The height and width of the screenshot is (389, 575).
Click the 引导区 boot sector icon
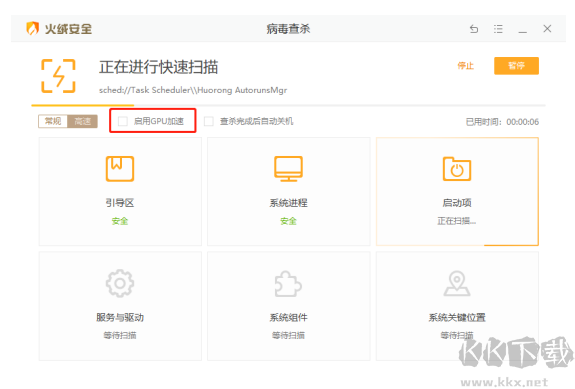tap(120, 168)
